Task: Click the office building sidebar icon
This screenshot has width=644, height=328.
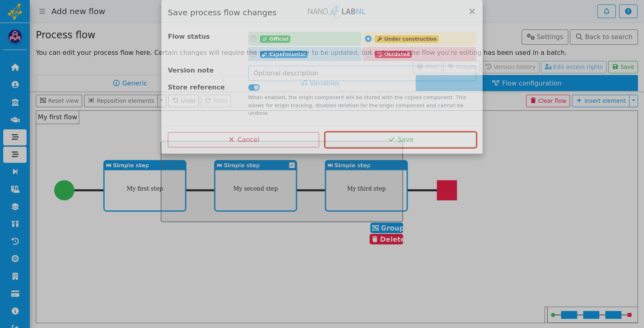Action: pos(15,276)
